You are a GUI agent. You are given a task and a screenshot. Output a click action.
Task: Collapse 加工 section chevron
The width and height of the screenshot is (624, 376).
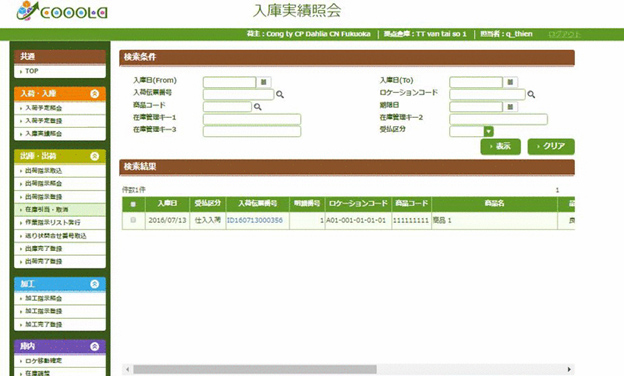94,284
